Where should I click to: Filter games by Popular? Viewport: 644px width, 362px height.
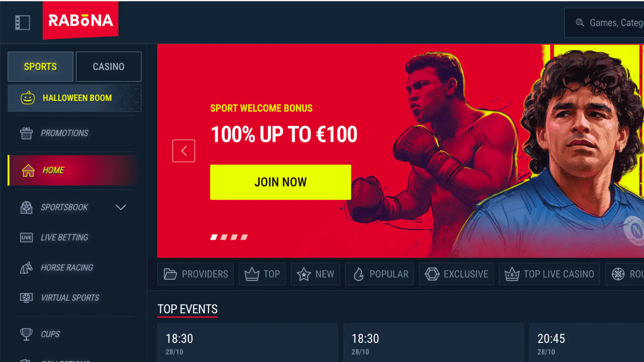(379, 274)
